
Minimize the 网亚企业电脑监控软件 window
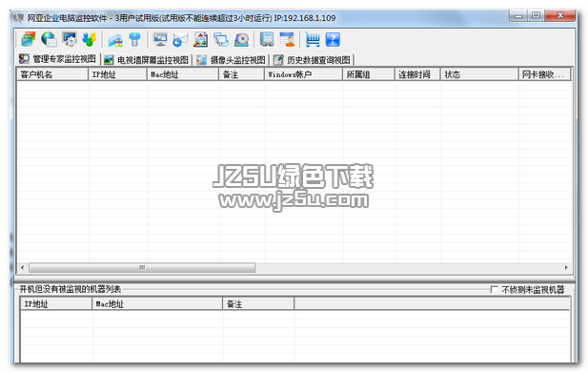(x=518, y=16)
